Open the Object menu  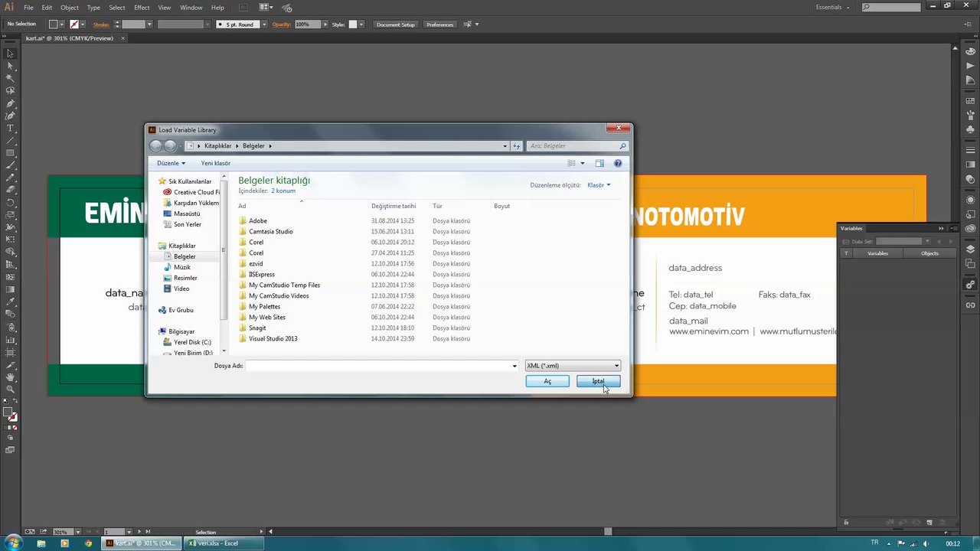point(70,8)
